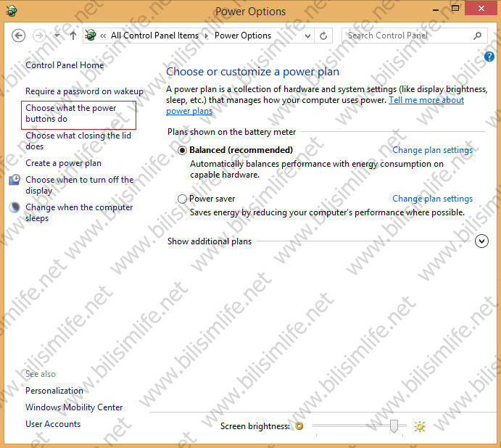
Task: Open User Accounts link
Action: (53, 424)
